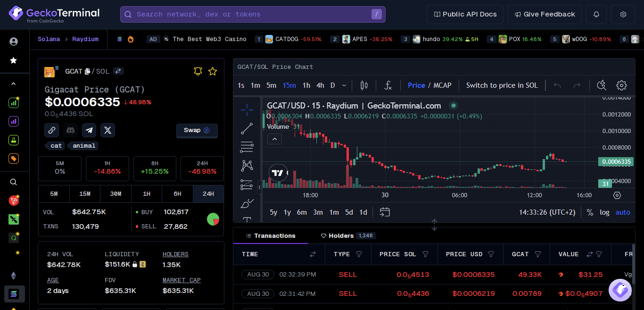Flip the GCAT/SOL pair with swap arrows

[118, 71]
